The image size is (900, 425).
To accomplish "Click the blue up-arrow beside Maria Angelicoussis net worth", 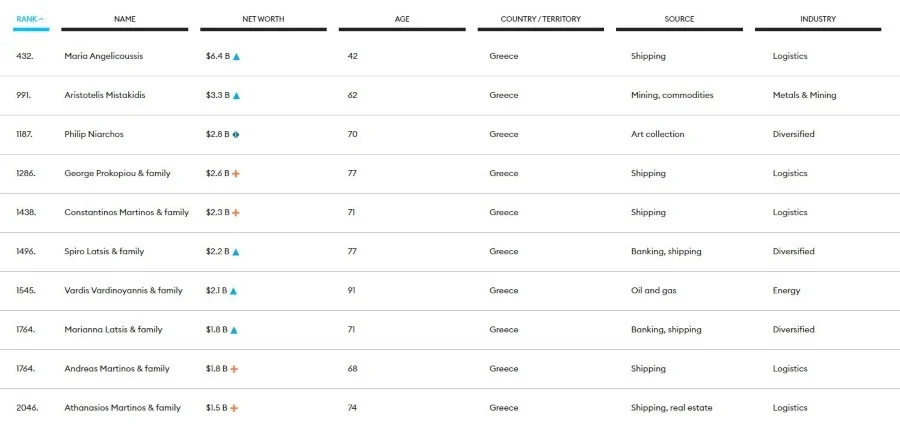I will (237, 57).
